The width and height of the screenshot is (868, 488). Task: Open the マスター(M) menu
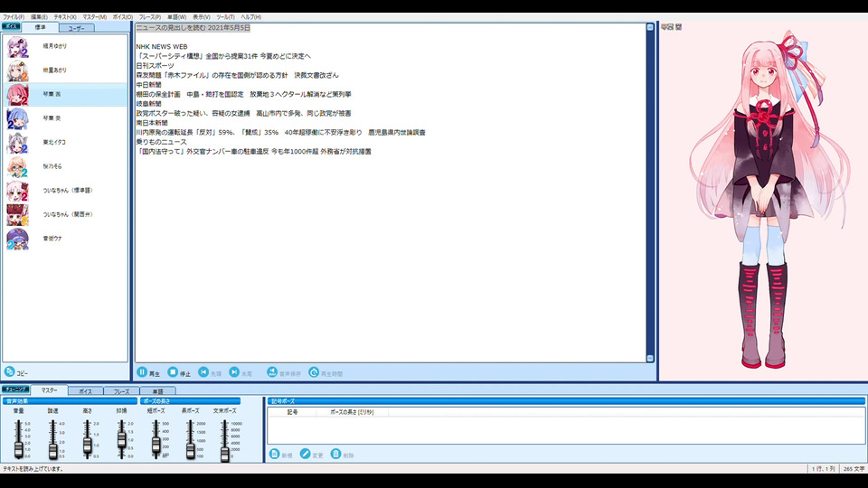pos(95,17)
